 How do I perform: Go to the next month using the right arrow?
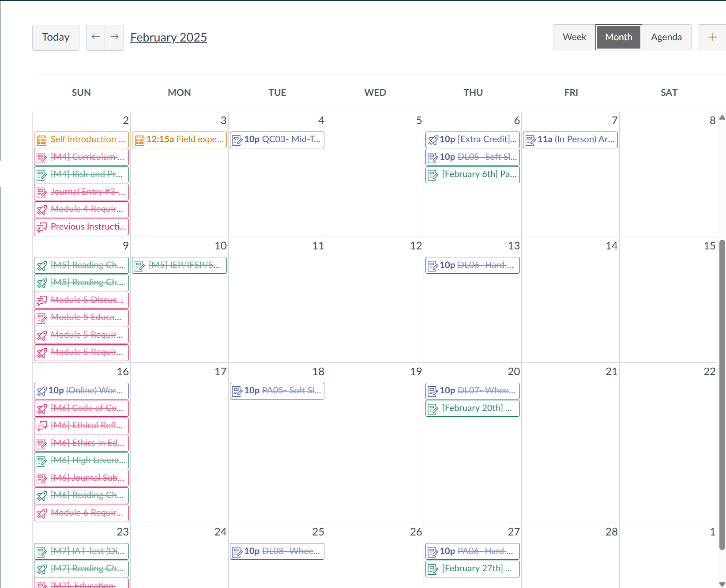tap(114, 38)
